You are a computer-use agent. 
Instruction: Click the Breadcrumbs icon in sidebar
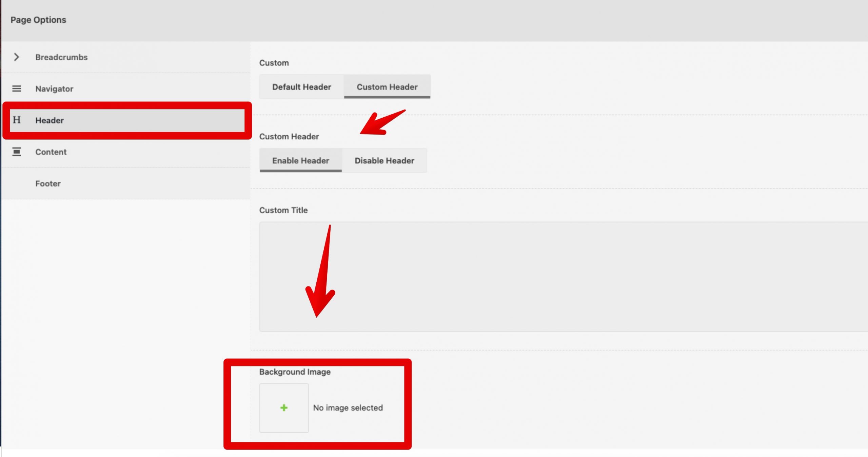click(16, 57)
